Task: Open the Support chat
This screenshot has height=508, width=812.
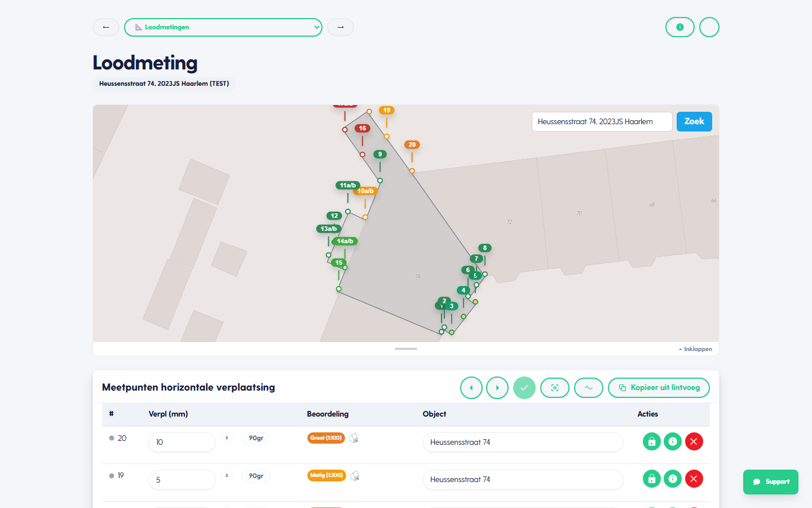Action: (771, 482)
